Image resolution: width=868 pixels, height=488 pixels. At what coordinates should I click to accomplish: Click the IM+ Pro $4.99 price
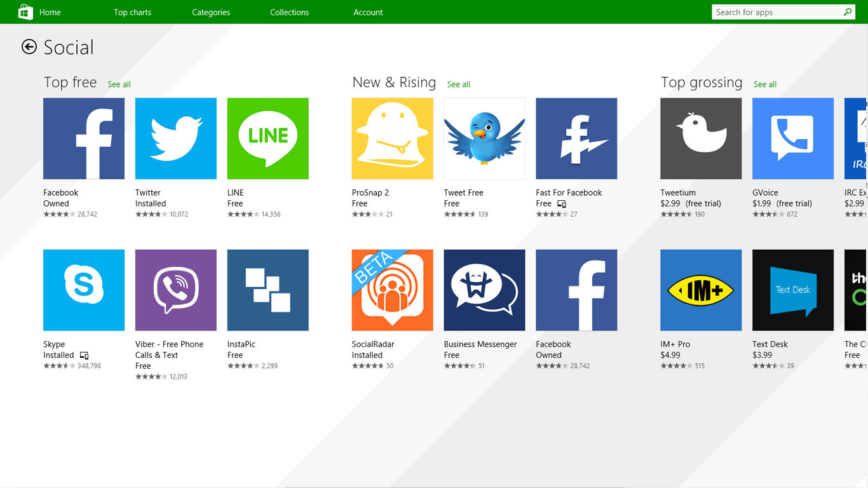click(670, 355)
